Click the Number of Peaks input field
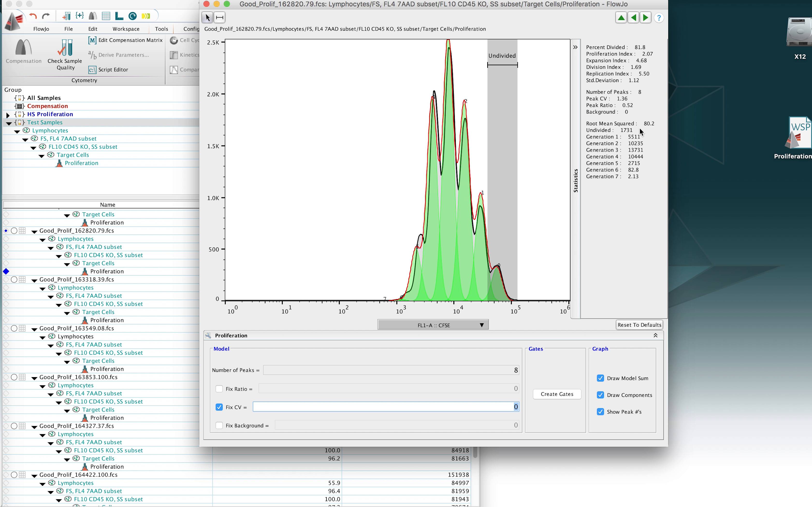Viewport: 812px width, 507px height. tap(391, 370)
